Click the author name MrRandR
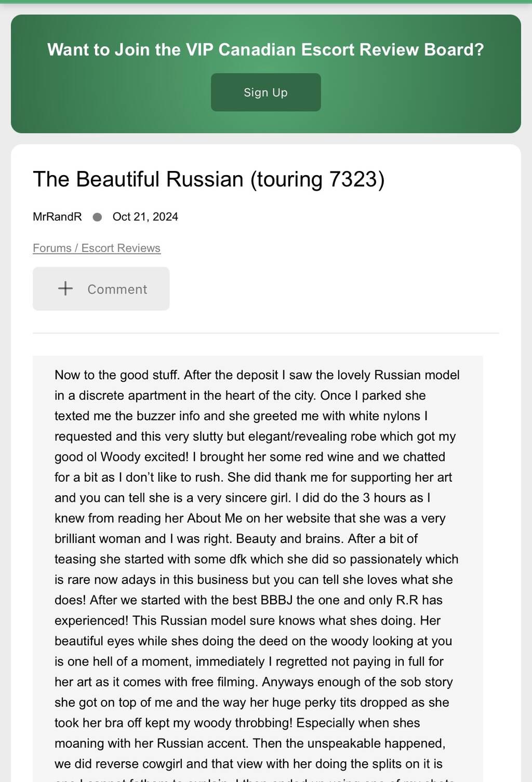 coord(57,217)
